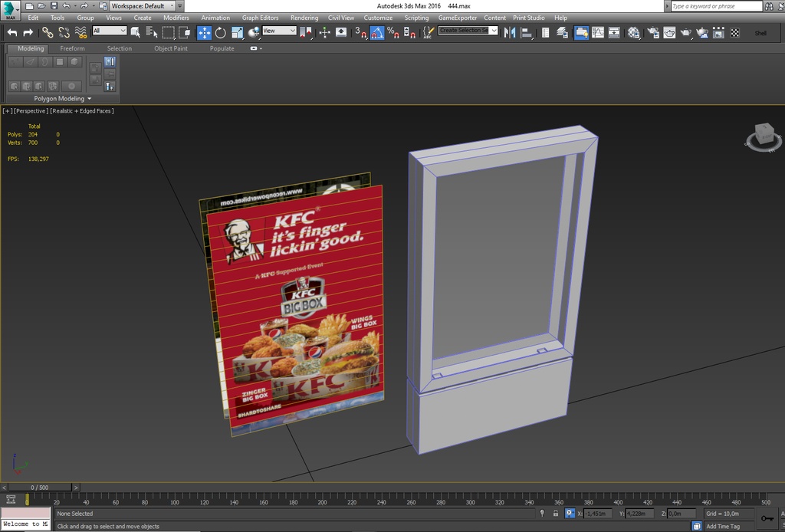Toggle Absolute/Offset transform mode button
785x532 pixels.
click(570, 514)
